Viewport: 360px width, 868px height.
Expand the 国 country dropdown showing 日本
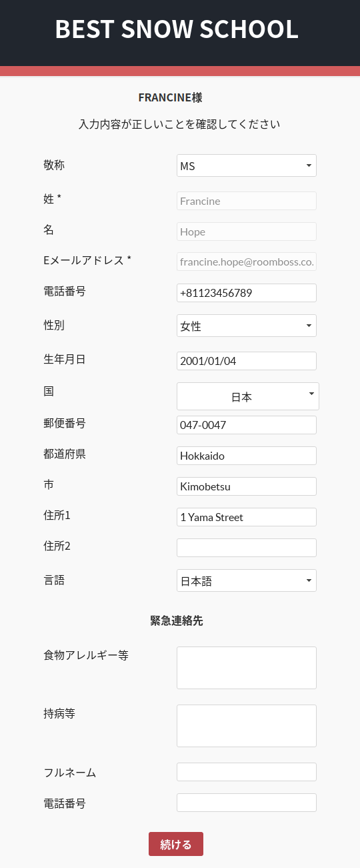(248, 396)
